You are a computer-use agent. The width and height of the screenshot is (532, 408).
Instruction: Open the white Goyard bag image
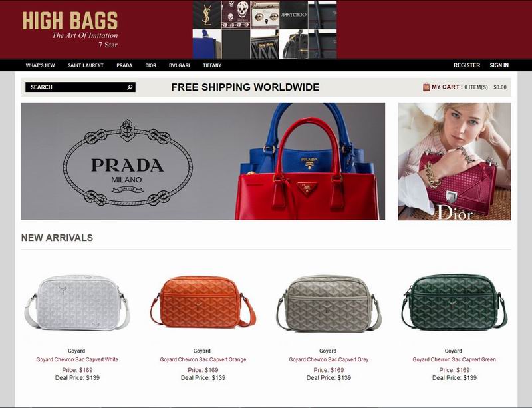(77, 303)
